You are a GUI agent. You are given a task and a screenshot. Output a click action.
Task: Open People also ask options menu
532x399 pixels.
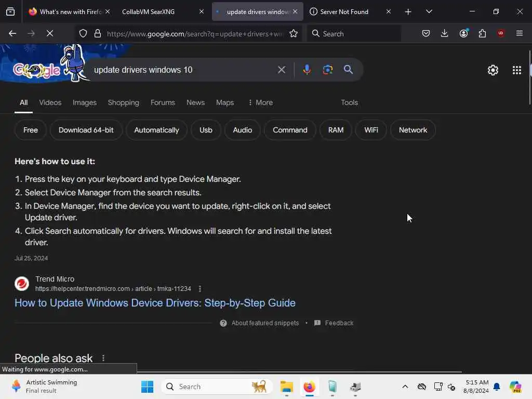[103, 358]
